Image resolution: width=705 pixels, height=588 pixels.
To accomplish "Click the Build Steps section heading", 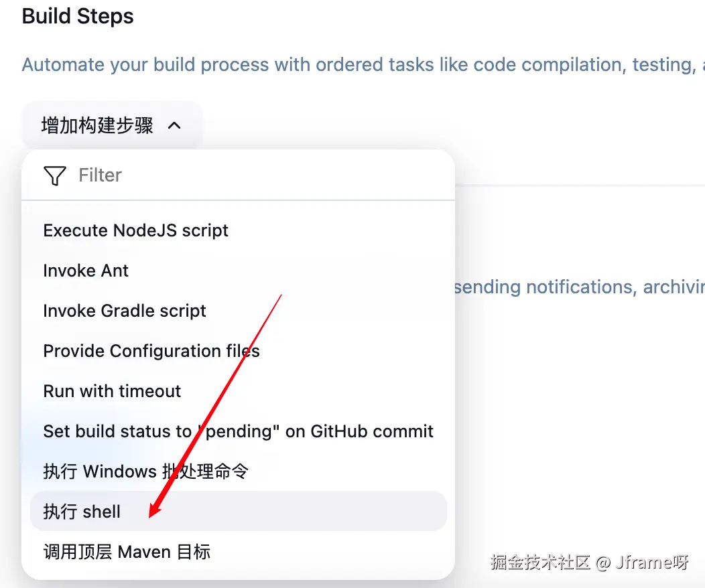I will (x=78, y=16).
